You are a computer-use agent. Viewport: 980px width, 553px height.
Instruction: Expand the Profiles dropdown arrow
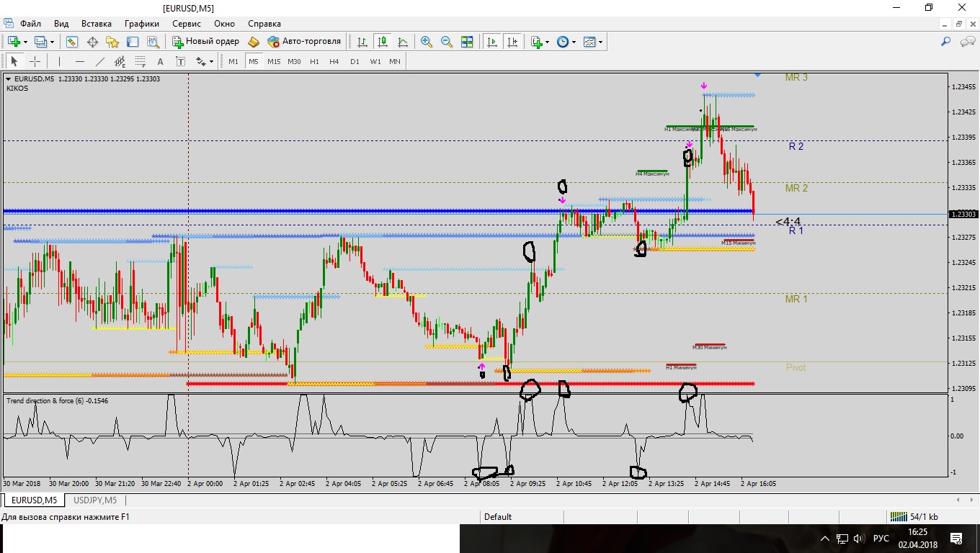pos(52,42)
